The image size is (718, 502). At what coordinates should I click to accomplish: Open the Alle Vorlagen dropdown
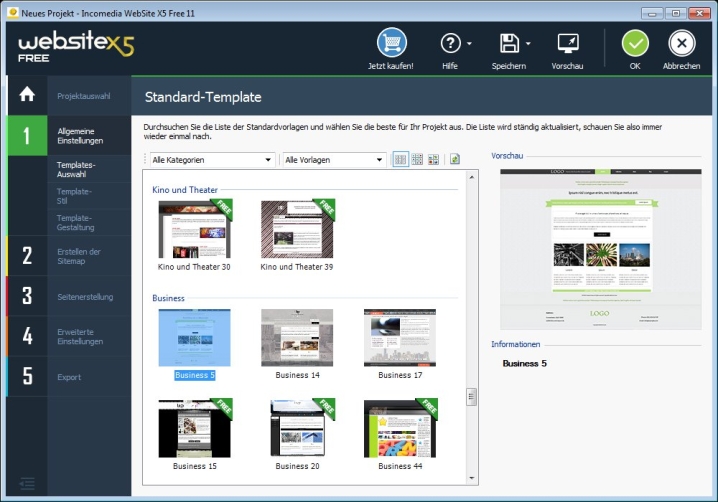pyautogui.click(x=333, y=160)
